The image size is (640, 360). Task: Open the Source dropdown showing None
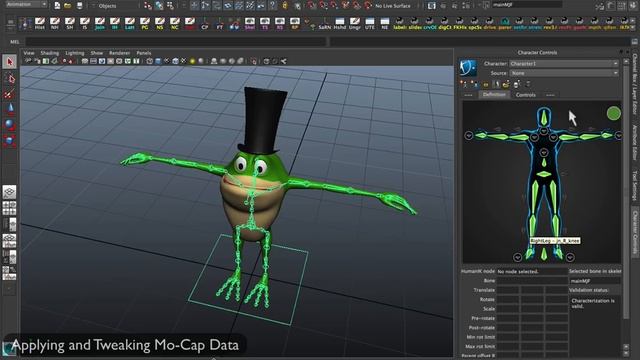pyautogui.click(x=564, y=73)
